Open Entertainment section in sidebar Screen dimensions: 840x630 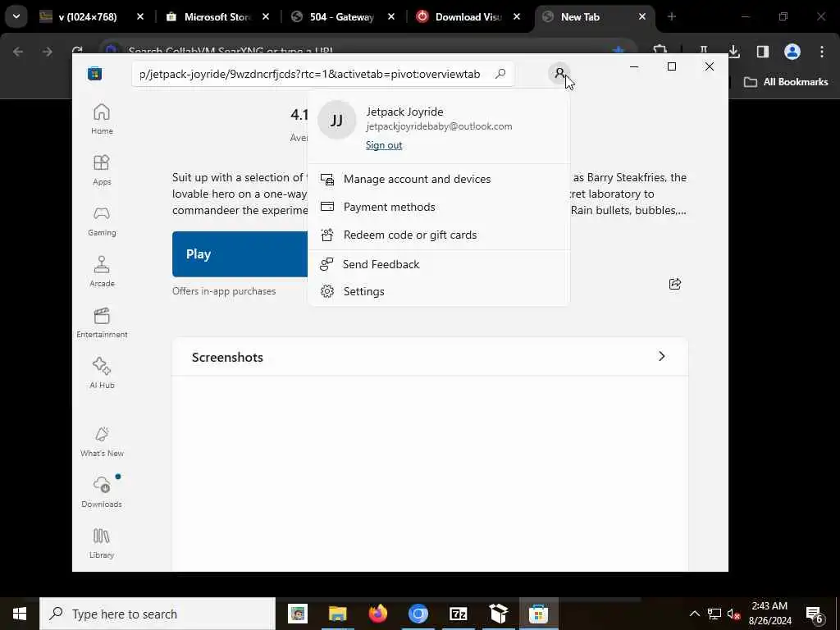pyautogui.click(x=102, y=322)
